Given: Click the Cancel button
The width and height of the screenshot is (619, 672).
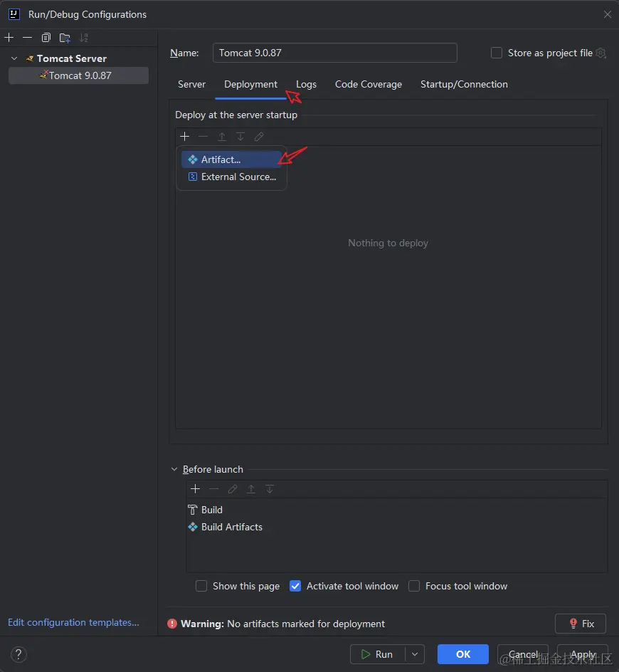Looking at the screenshot, I should coord(523,654).
